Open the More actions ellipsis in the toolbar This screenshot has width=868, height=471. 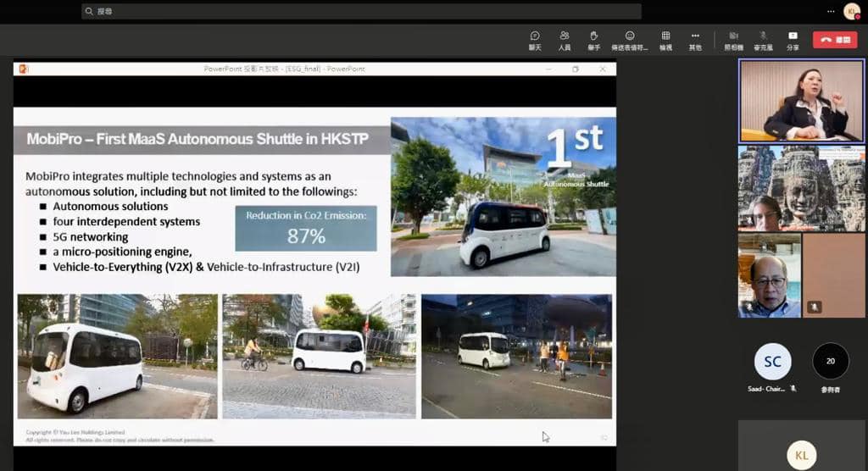[x=695, y=41]
